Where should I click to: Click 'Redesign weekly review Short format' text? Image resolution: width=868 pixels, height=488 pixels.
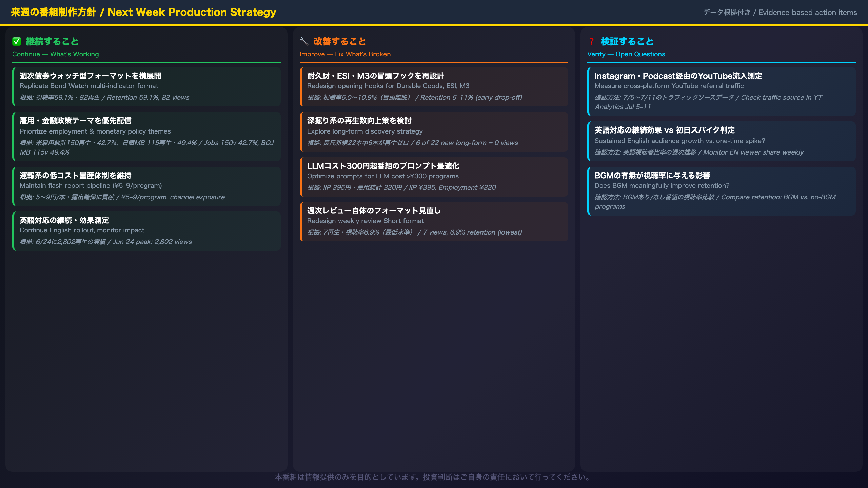pos(366,221)
